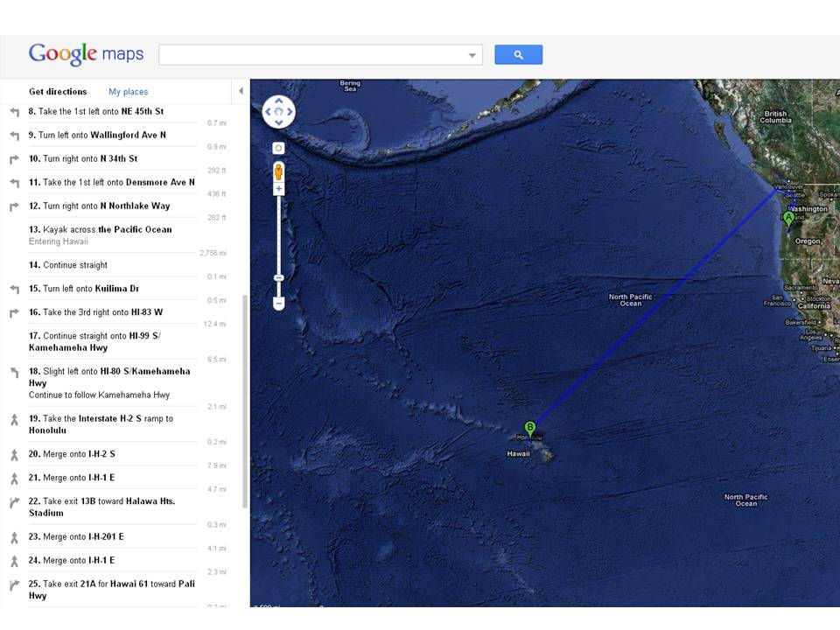Viewport: 840px width, 630px height.
Task: Open the search box dropdown arrow
Action: 472,54
